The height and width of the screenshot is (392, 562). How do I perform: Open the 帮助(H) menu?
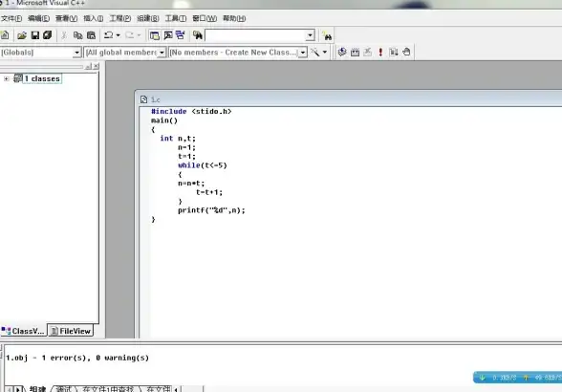234,18
